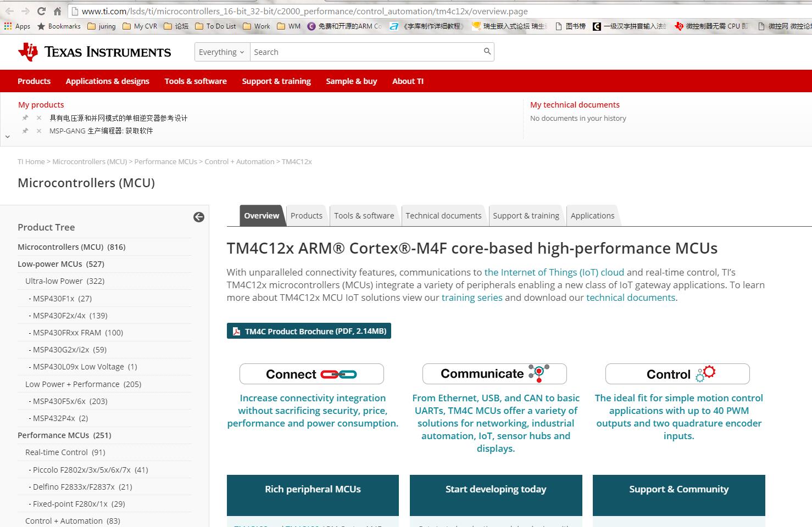Open the Applications & designs menu
The width and height of the screenshot is (812, 527).
coord(108,81)
